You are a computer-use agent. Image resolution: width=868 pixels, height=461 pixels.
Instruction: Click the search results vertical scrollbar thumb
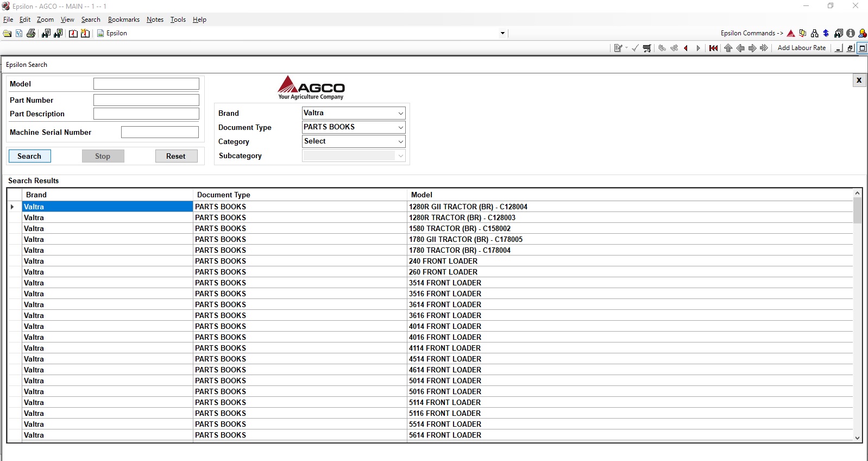(x=858, y=210)
